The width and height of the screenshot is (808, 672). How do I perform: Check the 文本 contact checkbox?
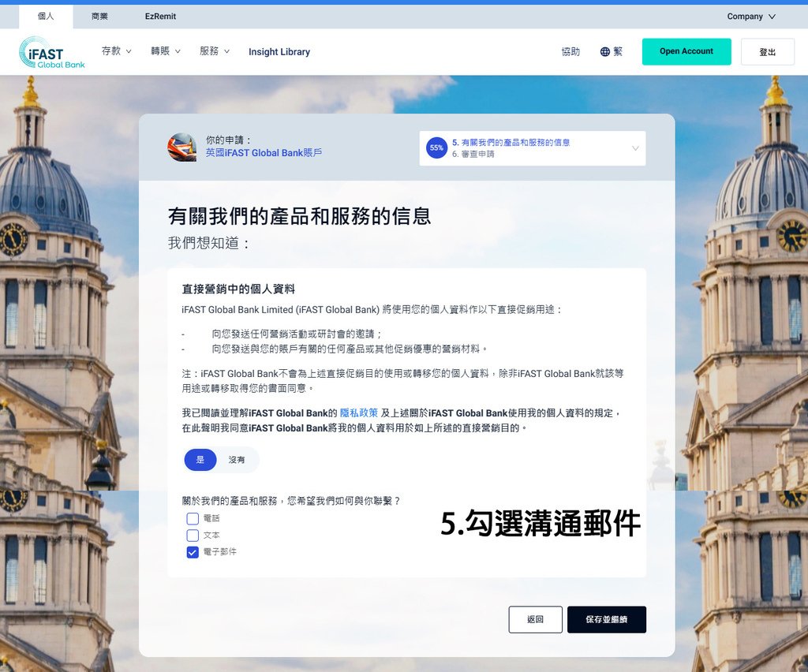193,536
